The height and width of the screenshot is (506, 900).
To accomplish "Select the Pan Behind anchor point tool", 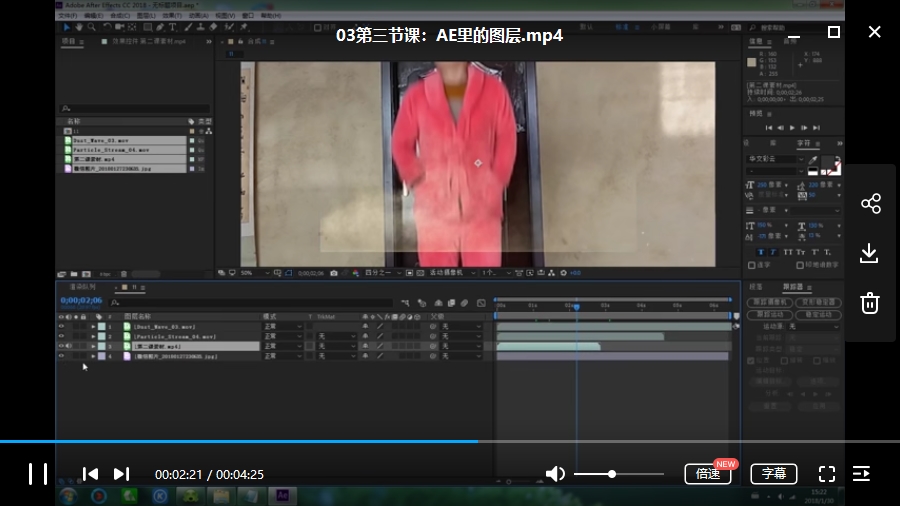I will point(132,27).
